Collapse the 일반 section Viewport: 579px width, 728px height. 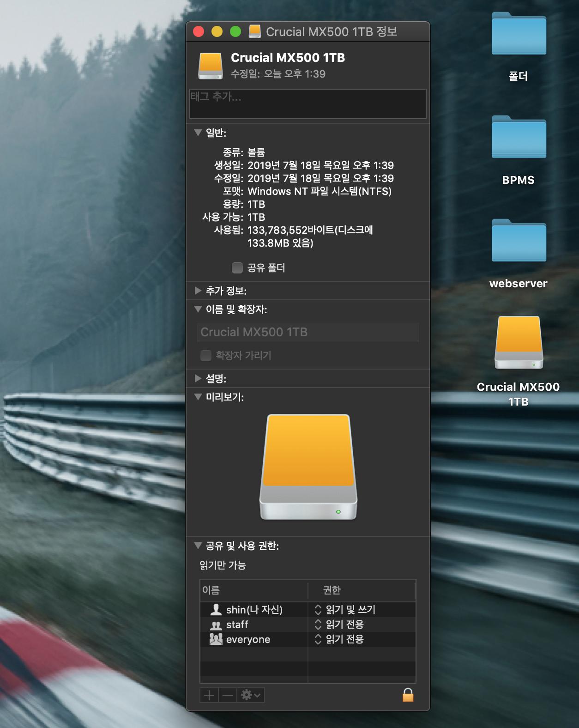pos(198,133)
